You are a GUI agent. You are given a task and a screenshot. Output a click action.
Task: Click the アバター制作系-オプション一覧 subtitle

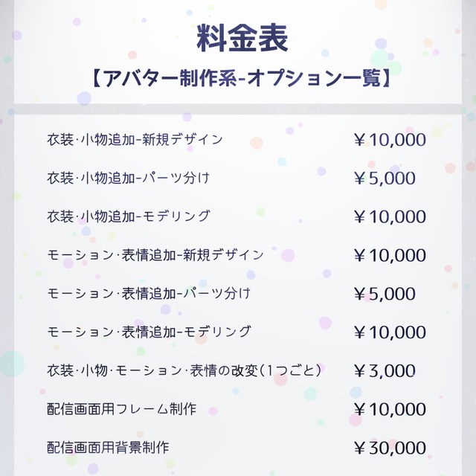241,79
